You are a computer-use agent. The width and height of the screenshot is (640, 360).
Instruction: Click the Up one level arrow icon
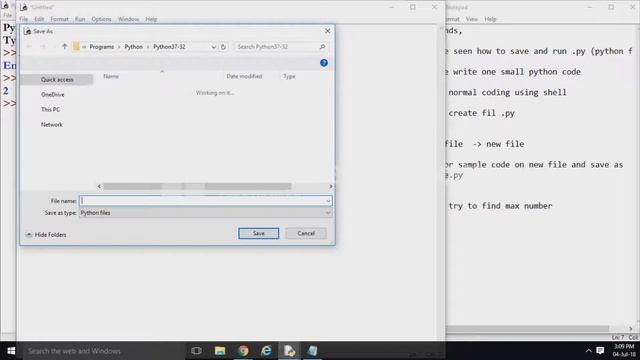(x=64, y=47)
